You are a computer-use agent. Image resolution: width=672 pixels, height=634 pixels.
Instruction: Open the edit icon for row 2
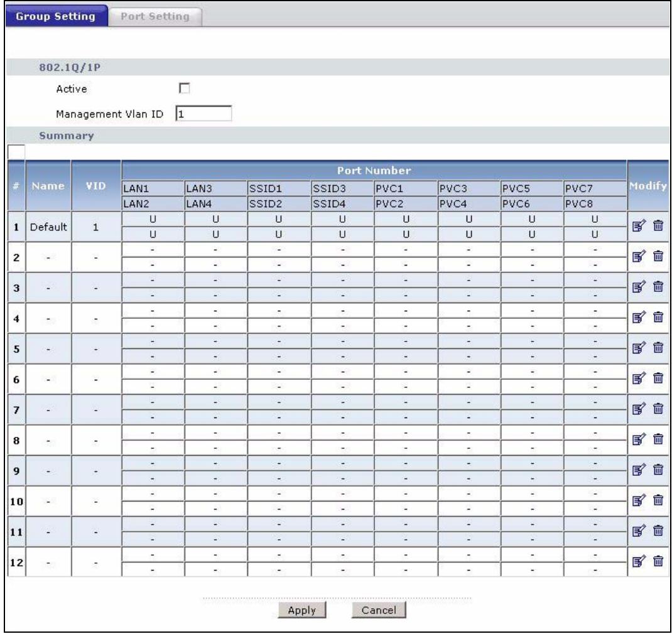tap(639, 256)
